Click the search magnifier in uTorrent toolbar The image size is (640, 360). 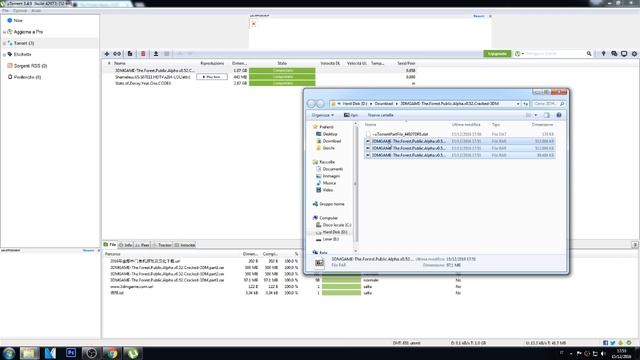[x=589, y=54]
